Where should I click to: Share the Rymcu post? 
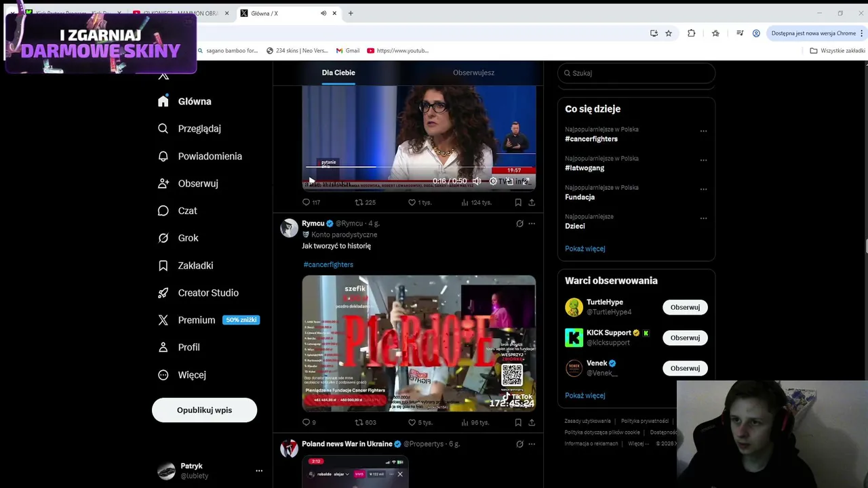click(x=532, y=422)
